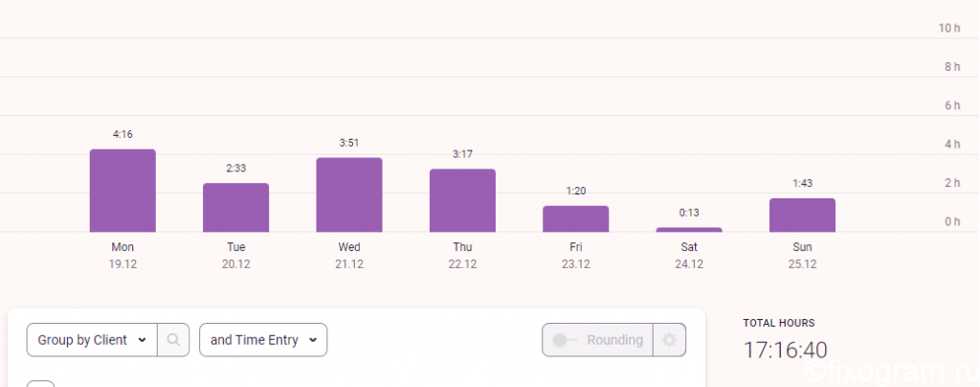The image size is (980, 387).
Task: Click the Fri 23.12 axis label
Action: point(575,256)
